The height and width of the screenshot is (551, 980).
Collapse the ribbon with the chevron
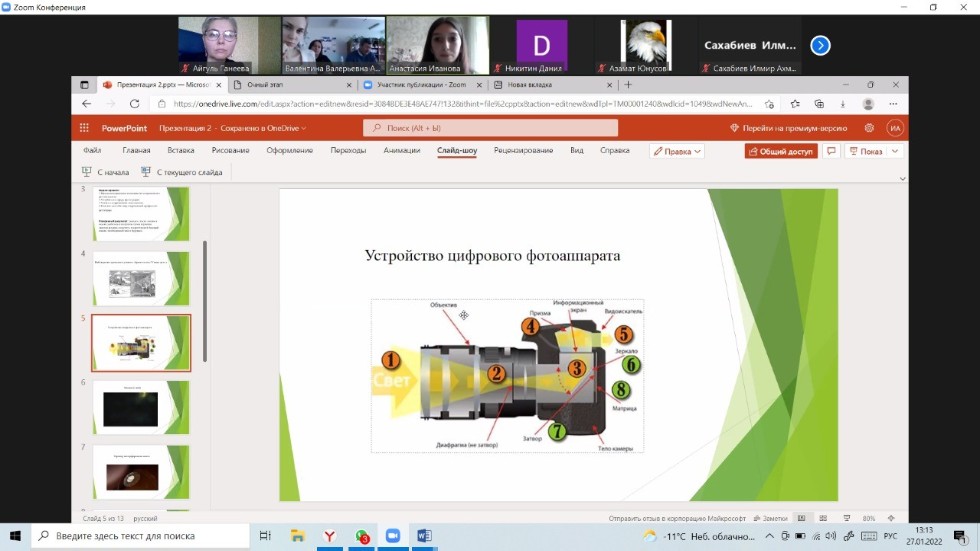point(902,178)
